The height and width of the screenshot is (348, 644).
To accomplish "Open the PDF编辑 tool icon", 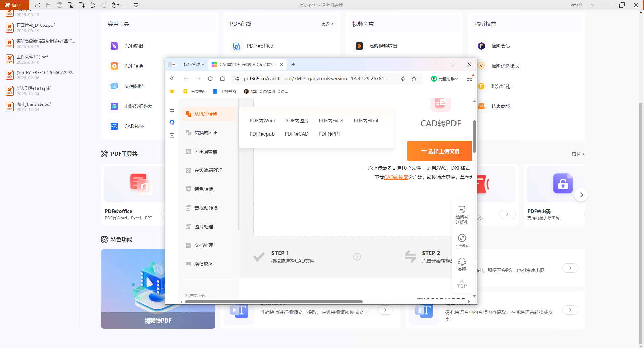I will 114,46.
